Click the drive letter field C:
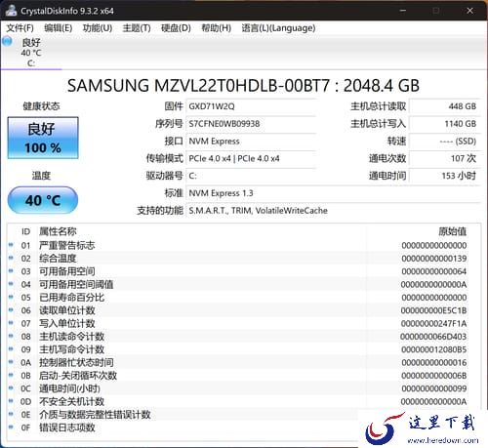This screenshot has width=488, height=448. tap(251, 176)
